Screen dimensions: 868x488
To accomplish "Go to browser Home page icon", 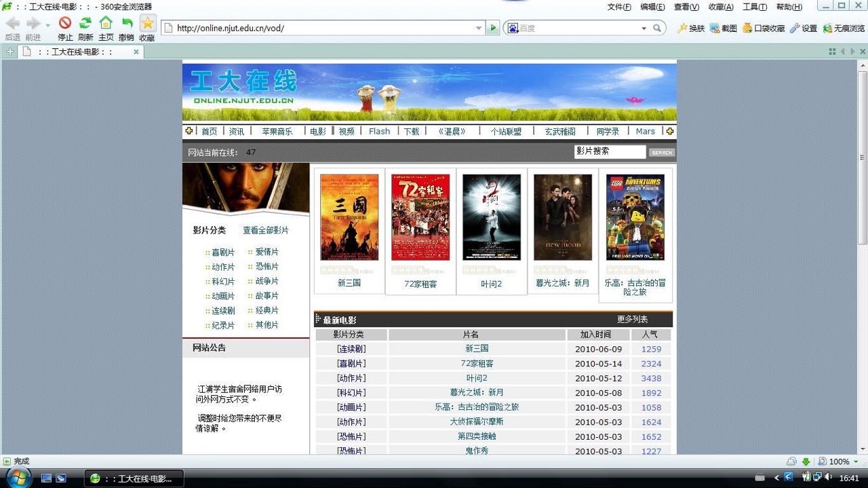I will point(106,24).
